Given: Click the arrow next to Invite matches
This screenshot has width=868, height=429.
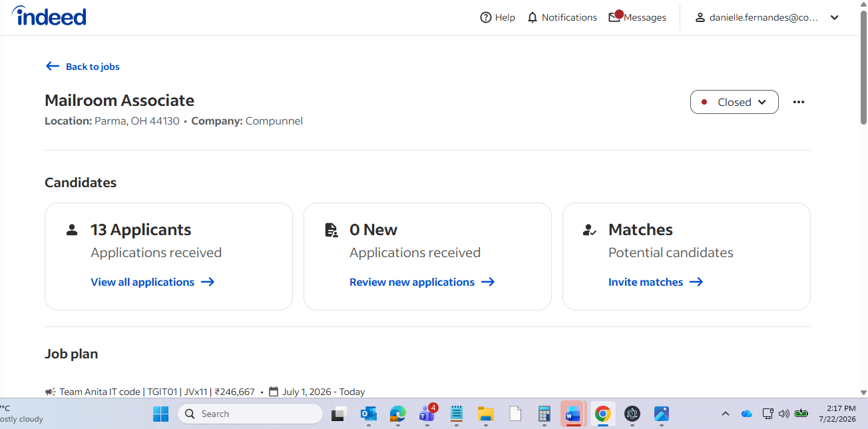Looking at the screenshot, I should [696, 282].
